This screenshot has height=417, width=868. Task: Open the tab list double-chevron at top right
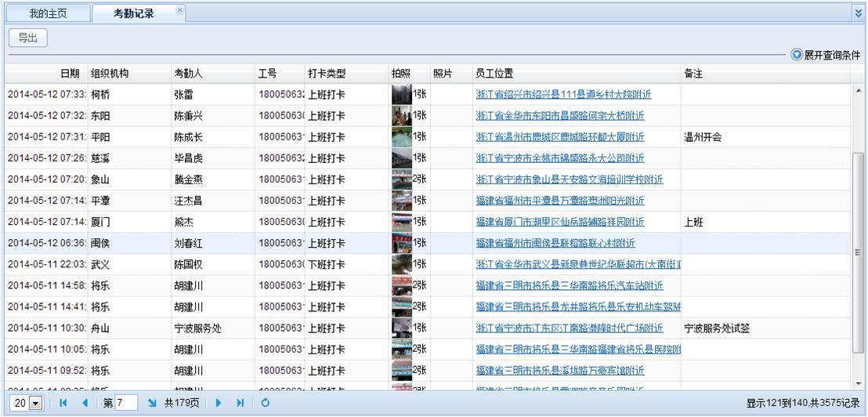(x=858, y=13)
